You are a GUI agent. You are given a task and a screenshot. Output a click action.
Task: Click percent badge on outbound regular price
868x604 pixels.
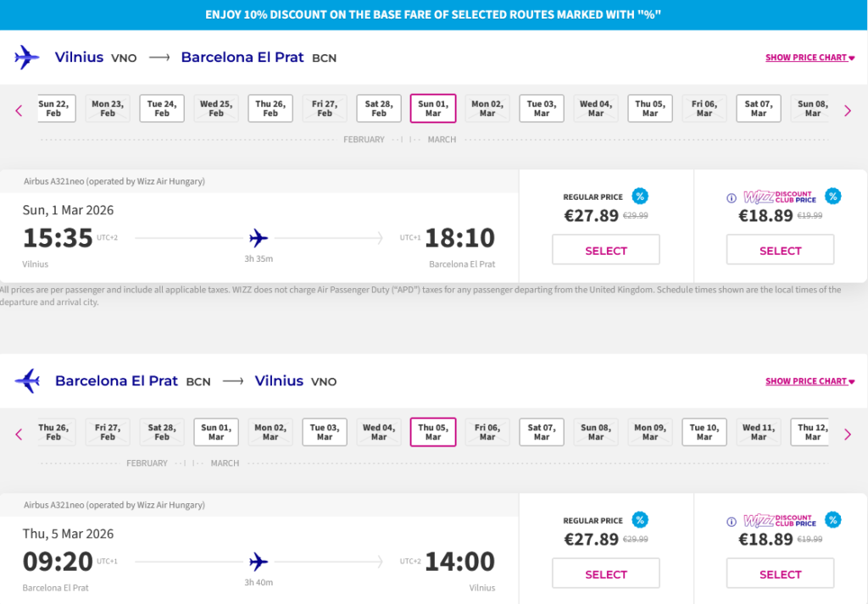click(640, 197)
